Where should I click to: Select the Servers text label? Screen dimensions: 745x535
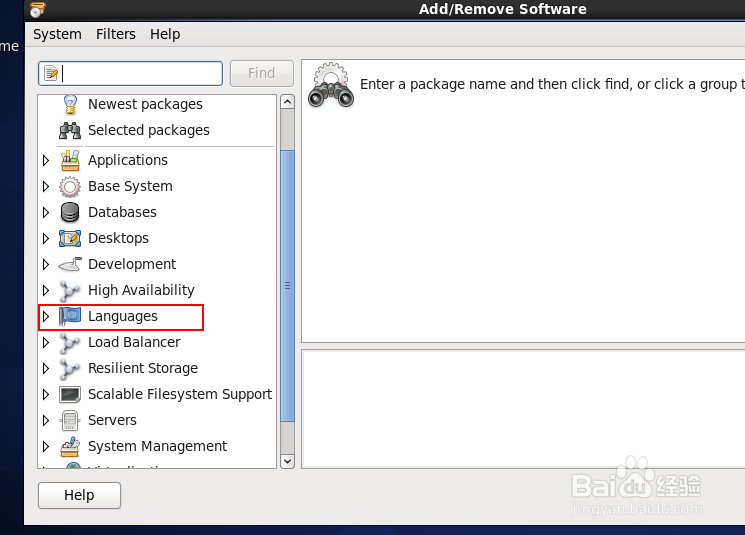(112, 420)
